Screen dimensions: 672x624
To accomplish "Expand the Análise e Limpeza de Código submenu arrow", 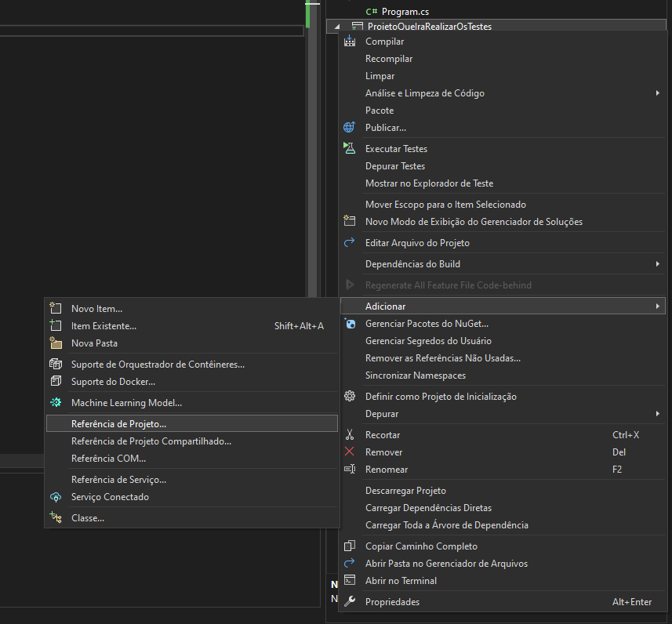I will (657, 93).
